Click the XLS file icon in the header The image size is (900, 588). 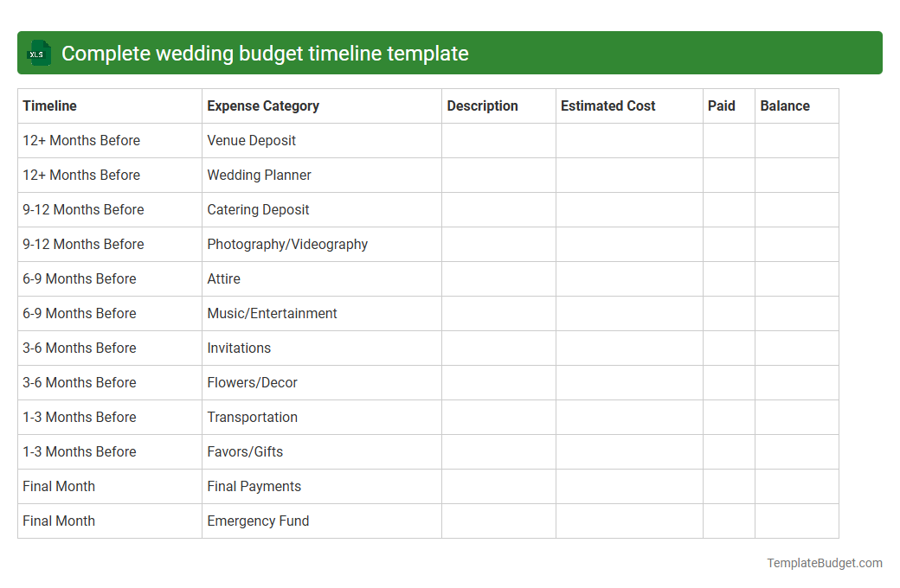click(38, 53)
